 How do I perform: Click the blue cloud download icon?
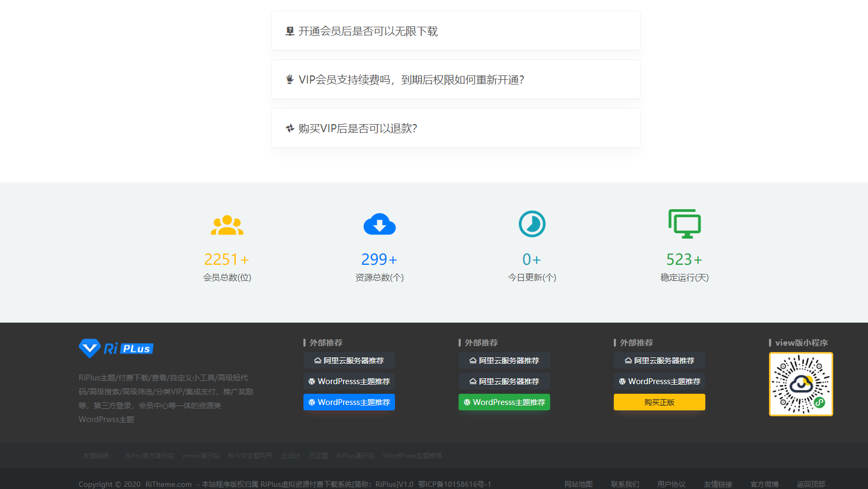click(x=379, y=225)
